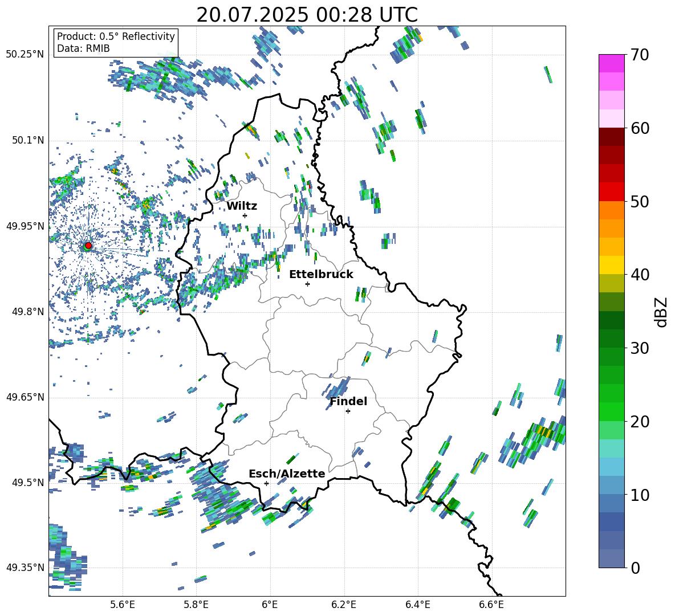
Task: Click the Findel city label
Action: [348, 402]
